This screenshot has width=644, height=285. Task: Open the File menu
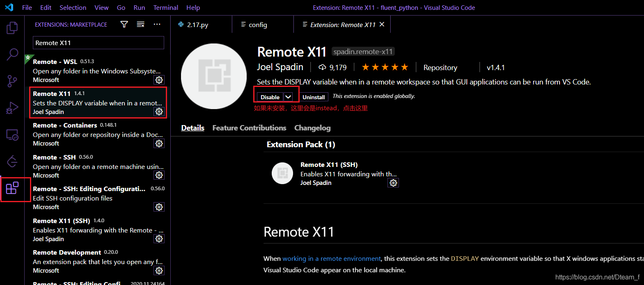pos(27,7)
